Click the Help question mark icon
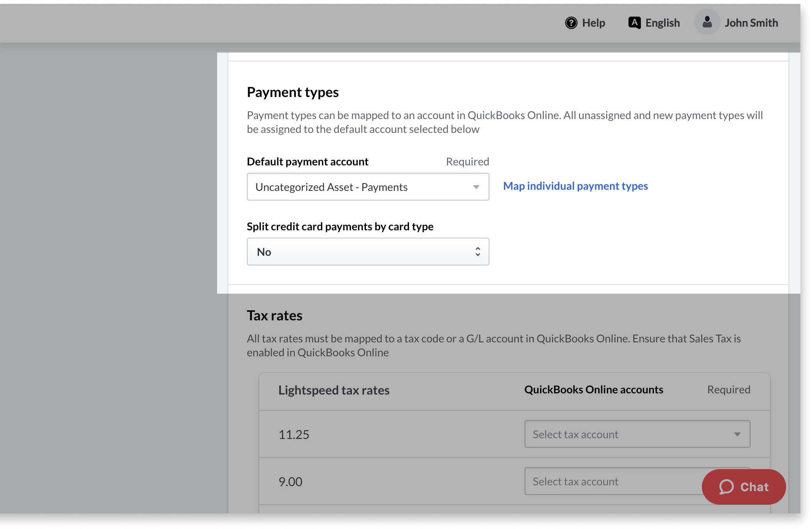Screen dimensions: 812x529 click(x=571, y=23)
